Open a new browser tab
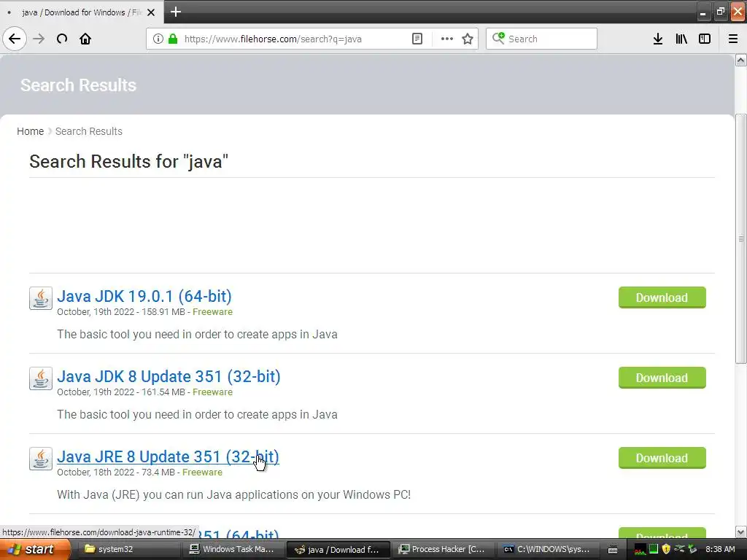The height and width of the screenshot is (560, 747). click(175, 12)
